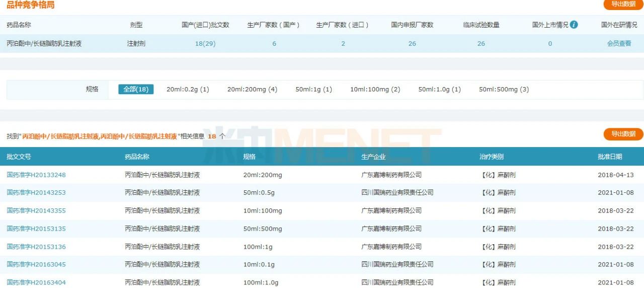The height and width of the screenshot is (288, 644).
Task: Open the 18(29) approval count link
Action: tap(205, 44)
